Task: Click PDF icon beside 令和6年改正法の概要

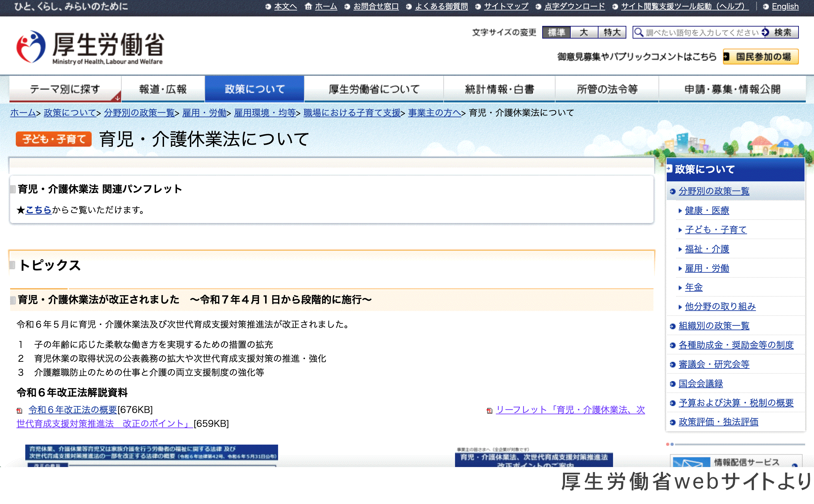Action: click(x=20, y=411)
